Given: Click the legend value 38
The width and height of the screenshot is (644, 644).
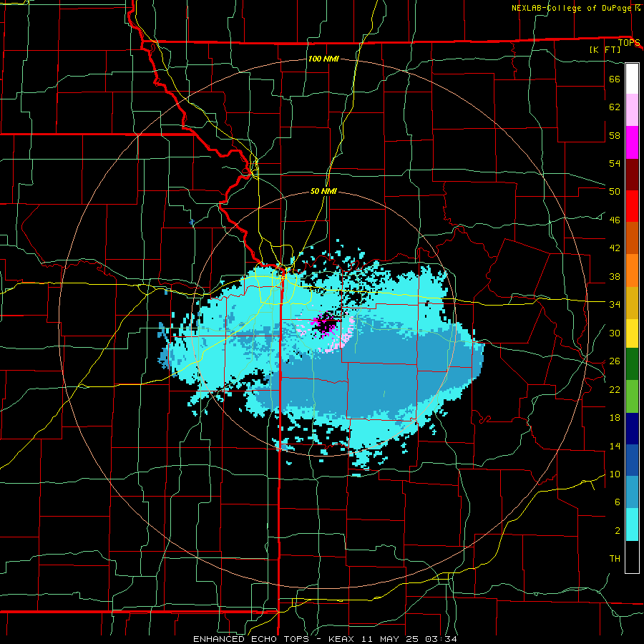Looking at the screenshot, I should pos(615,276).
